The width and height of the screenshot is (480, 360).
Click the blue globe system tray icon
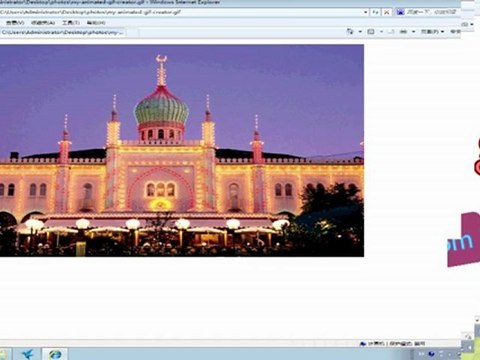click(x=431, y=354)
